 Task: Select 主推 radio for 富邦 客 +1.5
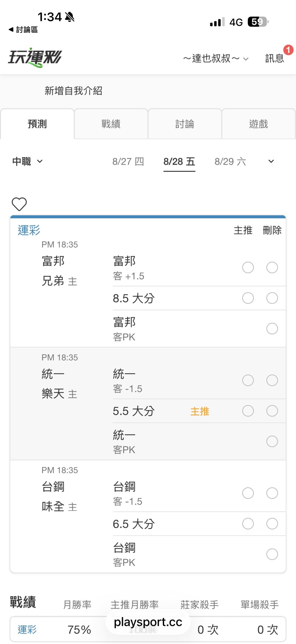click(248, 268)
